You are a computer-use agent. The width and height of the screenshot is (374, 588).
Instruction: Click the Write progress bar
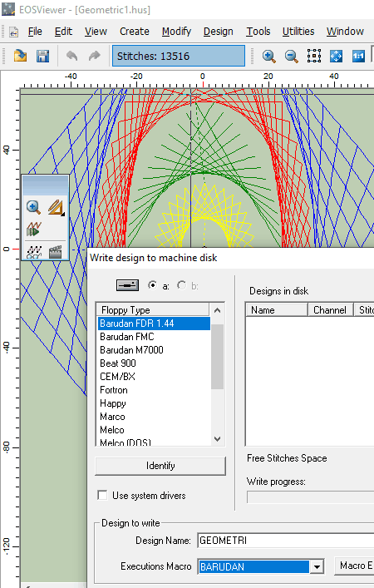pyautogui.click(x=310, y=497)
